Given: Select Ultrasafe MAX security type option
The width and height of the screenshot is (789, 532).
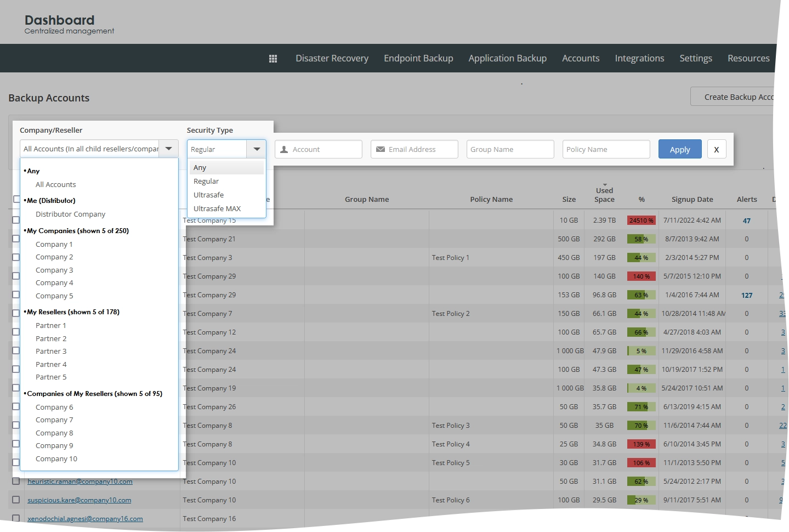Looking at the screenshot, I should (x=227, y=209).
